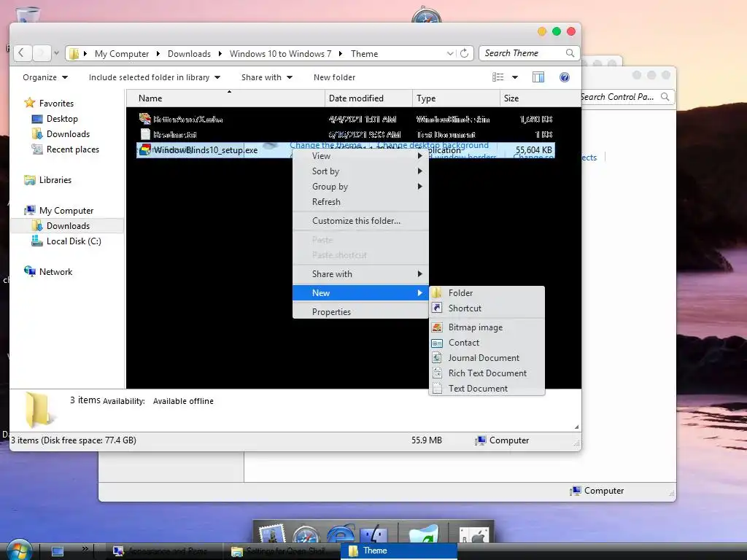
Task: Click Search Control Panel field in back window
Action: click(x=627, y=97)
